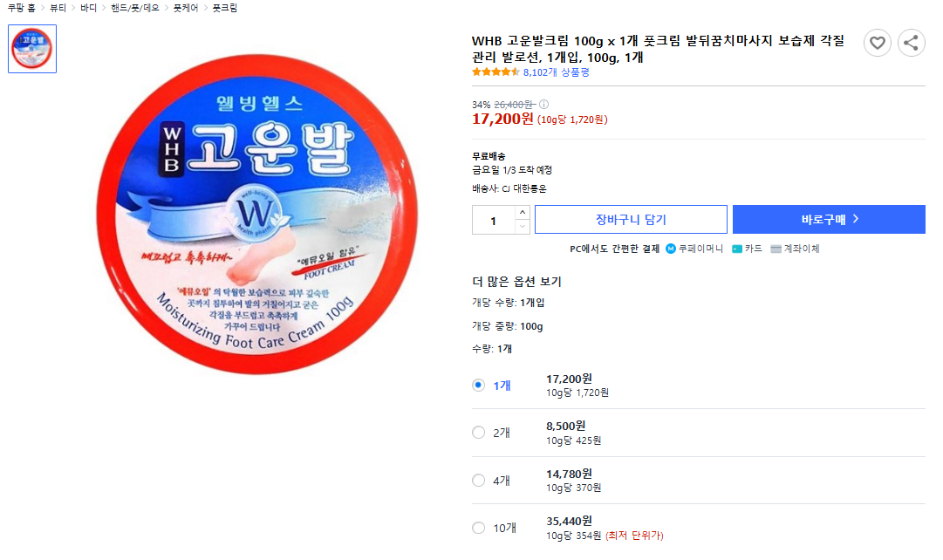
Task: Select the small product thumbnail image
Action: [31, 49]
